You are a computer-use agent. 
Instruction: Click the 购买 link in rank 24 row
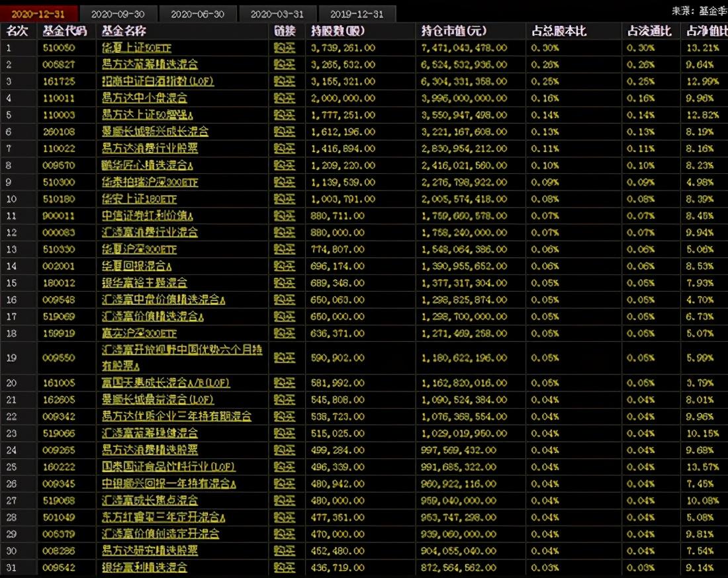285,450
